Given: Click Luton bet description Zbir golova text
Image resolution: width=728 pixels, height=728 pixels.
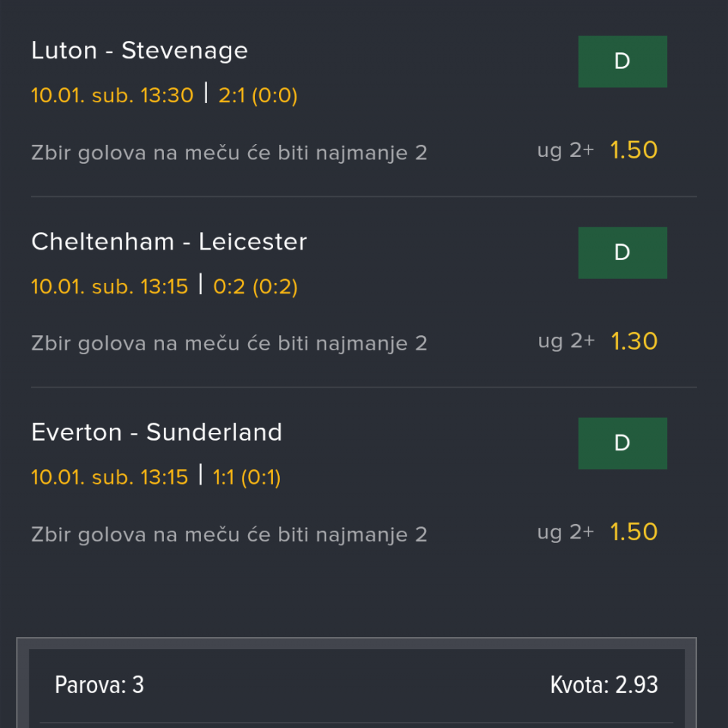Looking at the screenshot, I should pyautogui.click(x=229, y=152).
